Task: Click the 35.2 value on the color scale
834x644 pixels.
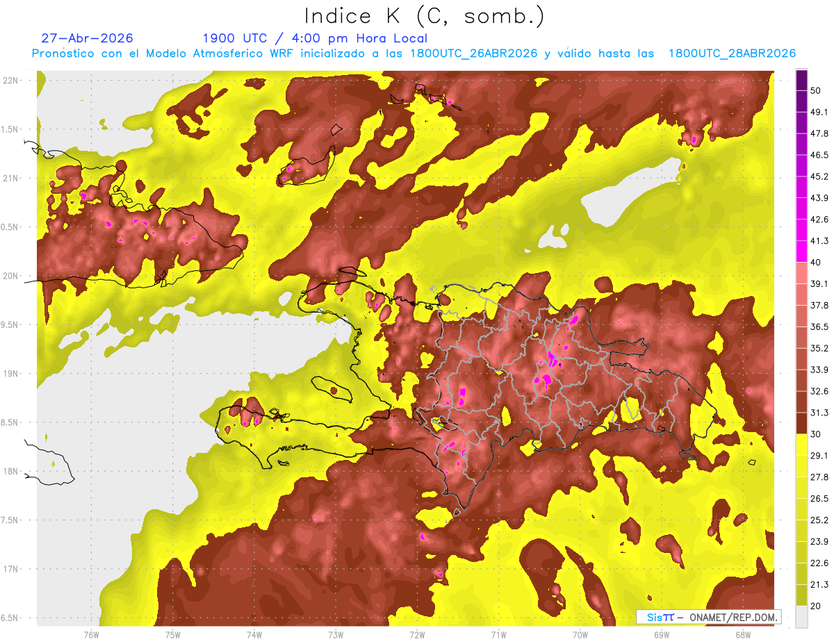Action: [819, 348]
